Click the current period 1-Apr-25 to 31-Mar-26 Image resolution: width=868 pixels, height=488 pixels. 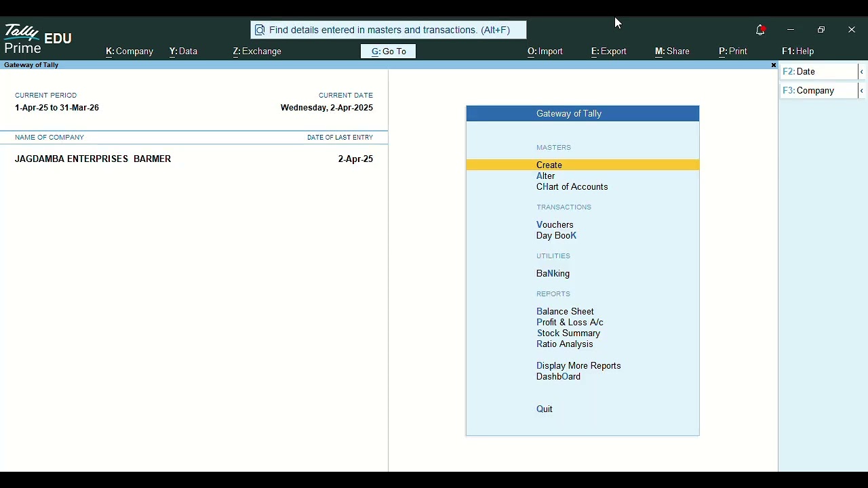point(57,108)
